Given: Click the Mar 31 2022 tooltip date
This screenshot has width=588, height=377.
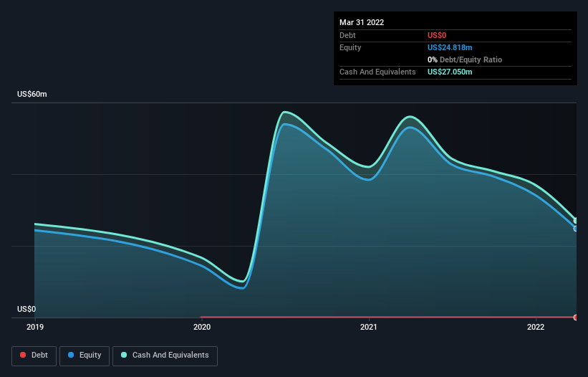Looking at the screenshot, I should 362,22.
